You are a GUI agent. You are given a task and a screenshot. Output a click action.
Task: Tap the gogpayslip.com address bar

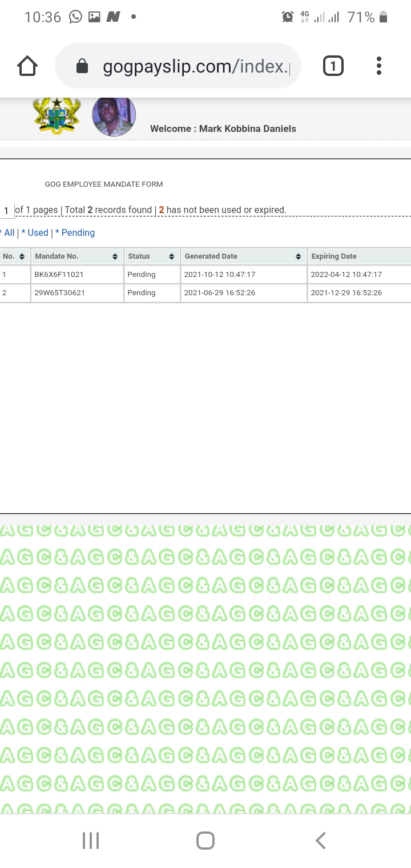point(194,67)
